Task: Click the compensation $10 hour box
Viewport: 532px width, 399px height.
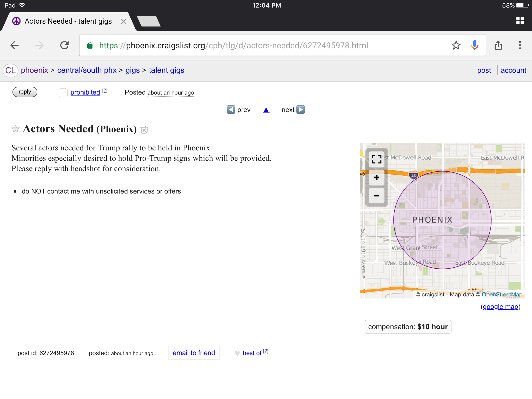Action: pyautogui.click(x=408, y=327)
